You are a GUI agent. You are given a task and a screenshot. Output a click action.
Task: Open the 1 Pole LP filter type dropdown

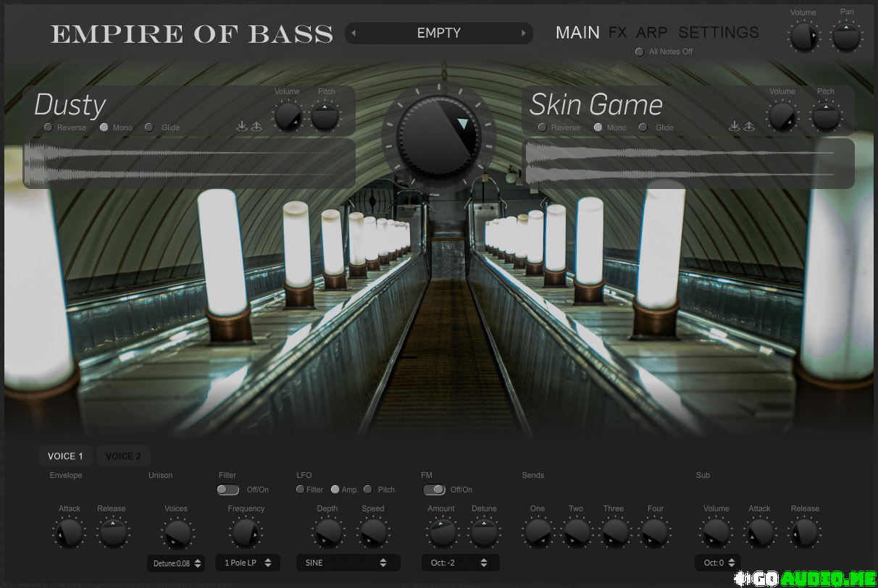click(x=247, y=563)
